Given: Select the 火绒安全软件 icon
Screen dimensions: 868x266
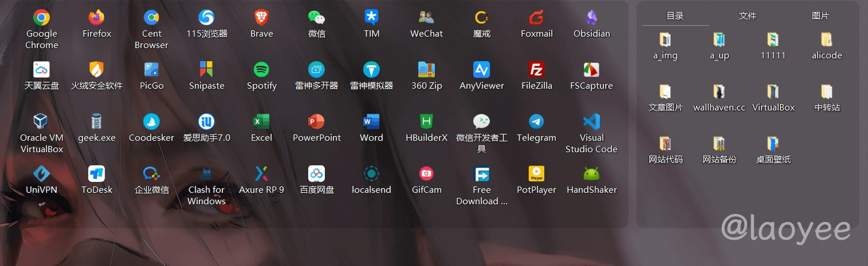Looking at the screenshot, I should [x=97, y=70].
